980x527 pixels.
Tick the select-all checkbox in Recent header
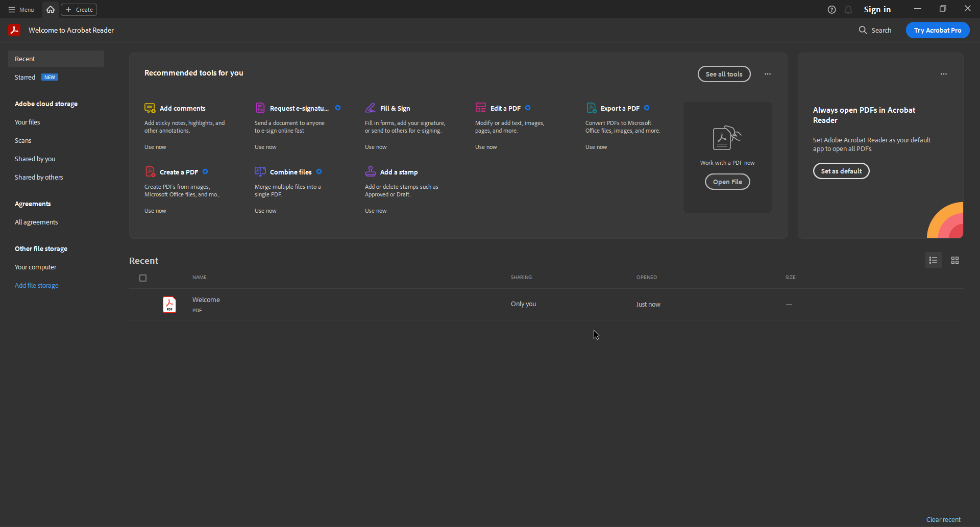pyautogui.click(x=143, y=278)
